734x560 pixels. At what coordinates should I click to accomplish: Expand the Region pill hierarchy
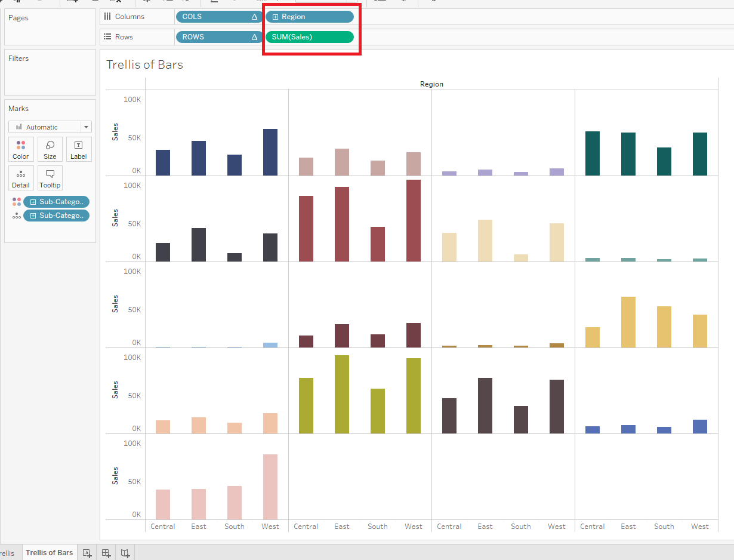[275, 17]
